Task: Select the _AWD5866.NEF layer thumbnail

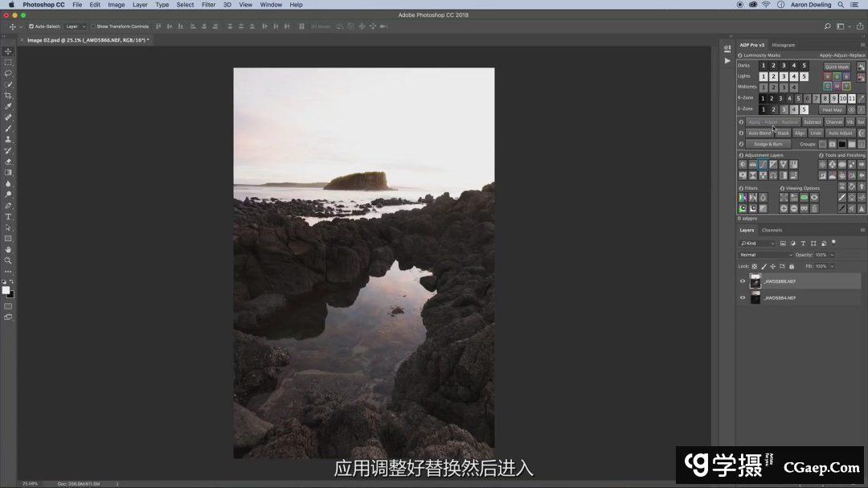Action: (755, 281)
